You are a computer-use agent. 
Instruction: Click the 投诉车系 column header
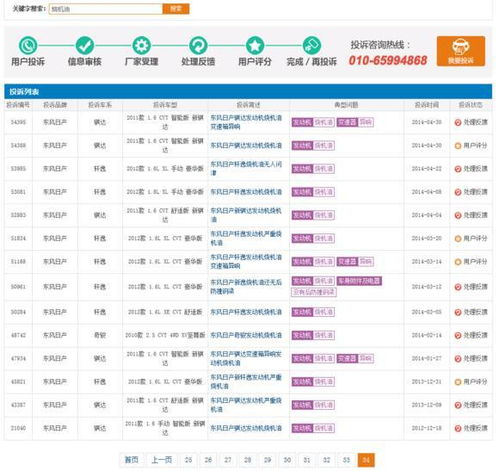pyautogui.click(x=100, y=105)
